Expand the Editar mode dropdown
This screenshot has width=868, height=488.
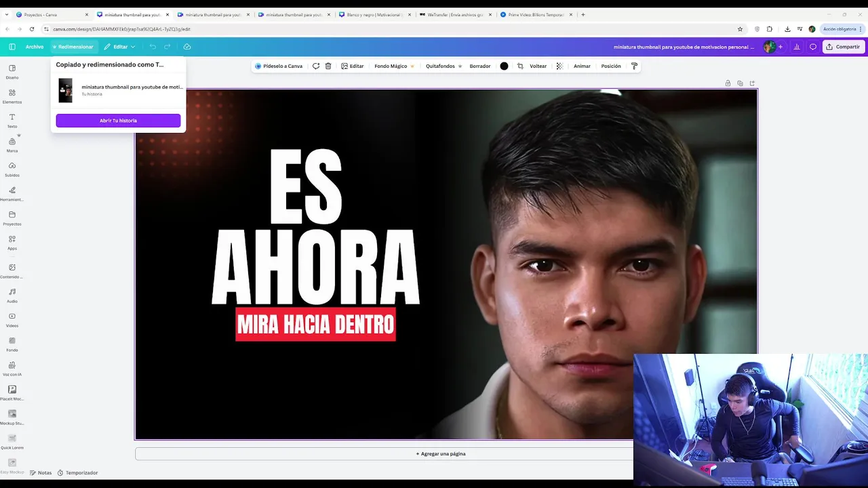coord(119,47)
